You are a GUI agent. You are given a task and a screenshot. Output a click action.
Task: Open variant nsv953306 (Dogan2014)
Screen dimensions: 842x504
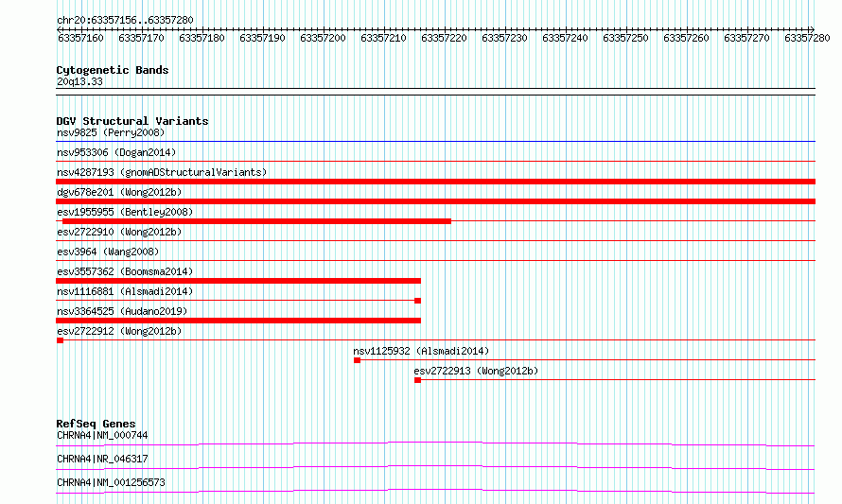coord(116,152)
